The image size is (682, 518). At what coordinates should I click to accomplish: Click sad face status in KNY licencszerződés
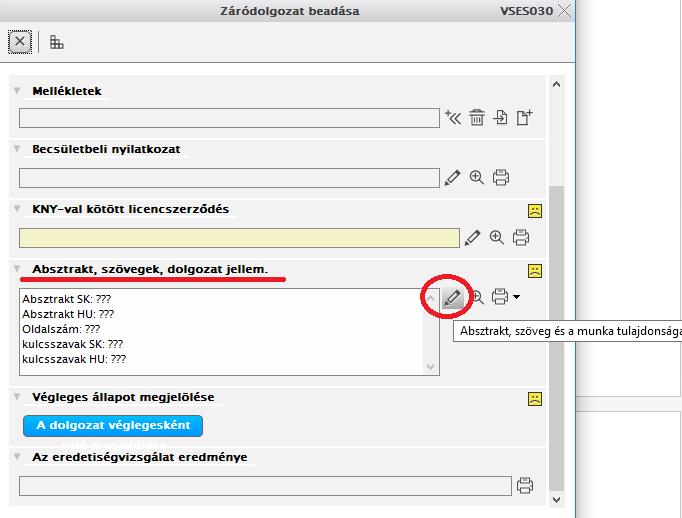(535, 211)
